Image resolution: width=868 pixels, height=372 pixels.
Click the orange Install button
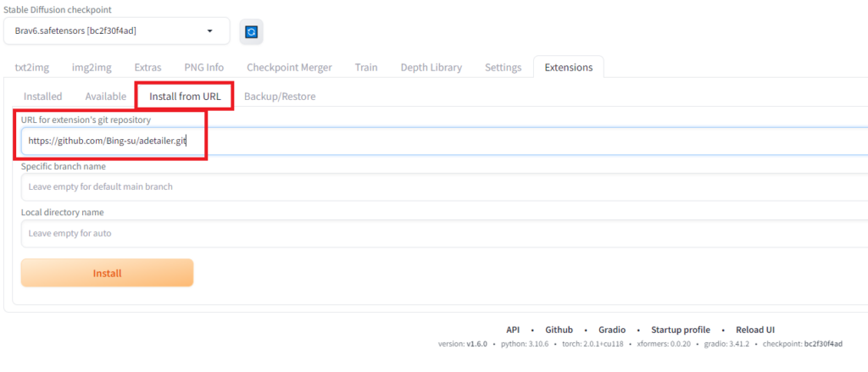107,273
